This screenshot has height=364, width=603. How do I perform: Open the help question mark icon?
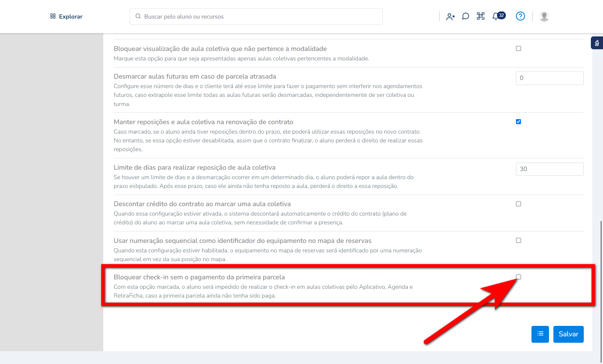[x=520, y=16]
